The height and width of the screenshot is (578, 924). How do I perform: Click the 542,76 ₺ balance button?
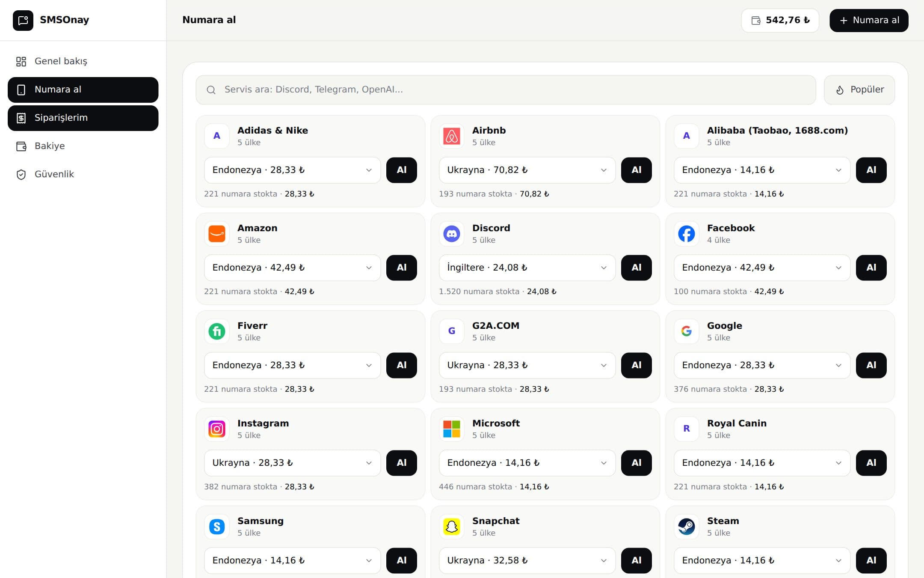click(x=780, y=21)
